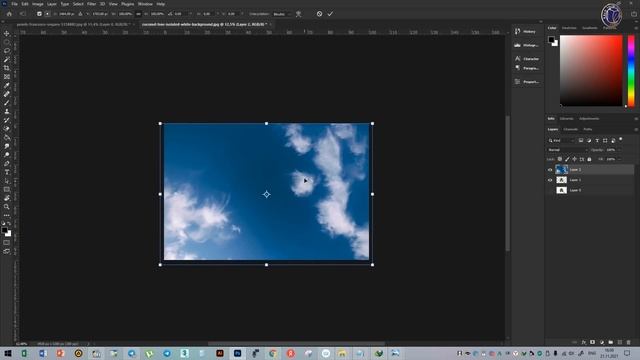The width and height of the screenshot is (640, 360).
Task: Open the File menu
Action: tap(14, 4)
